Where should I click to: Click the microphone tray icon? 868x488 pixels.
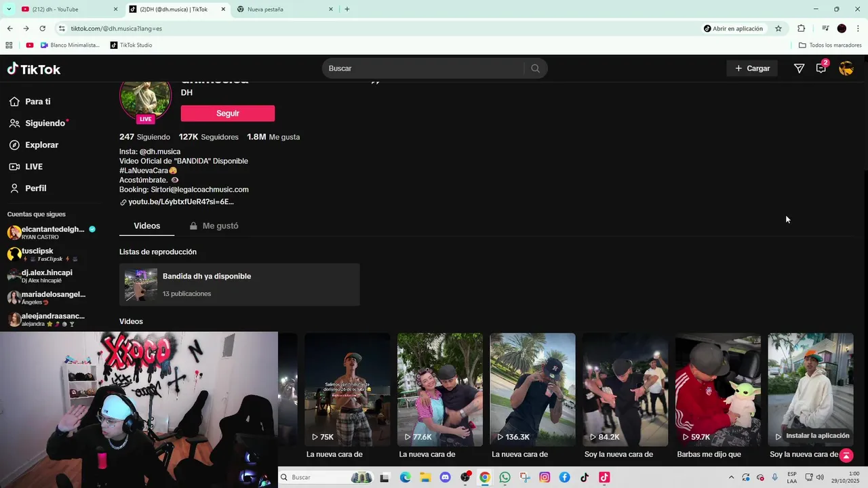(x=774, y=477)
